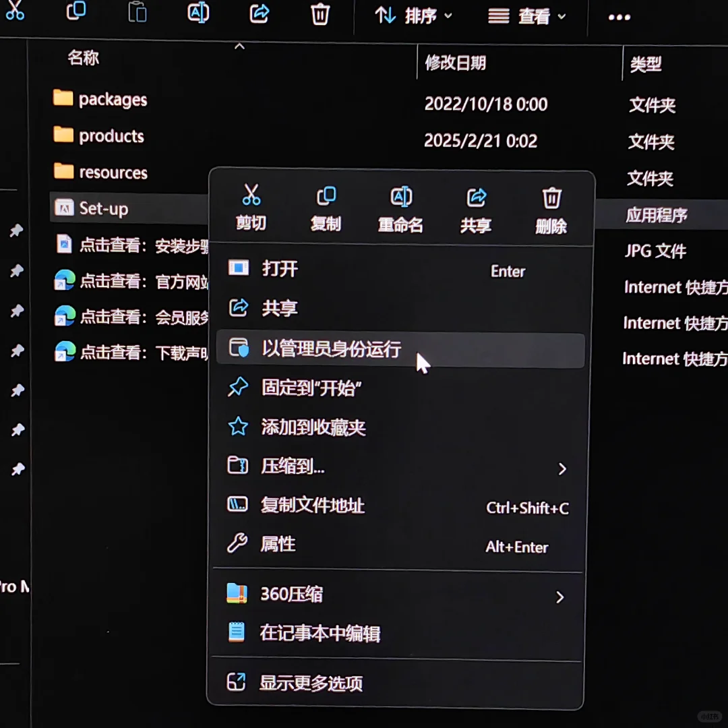Screen dimensions: 728x728
Task: Click the rename icon on the top toolbar
Action: [x=198, y=13]
